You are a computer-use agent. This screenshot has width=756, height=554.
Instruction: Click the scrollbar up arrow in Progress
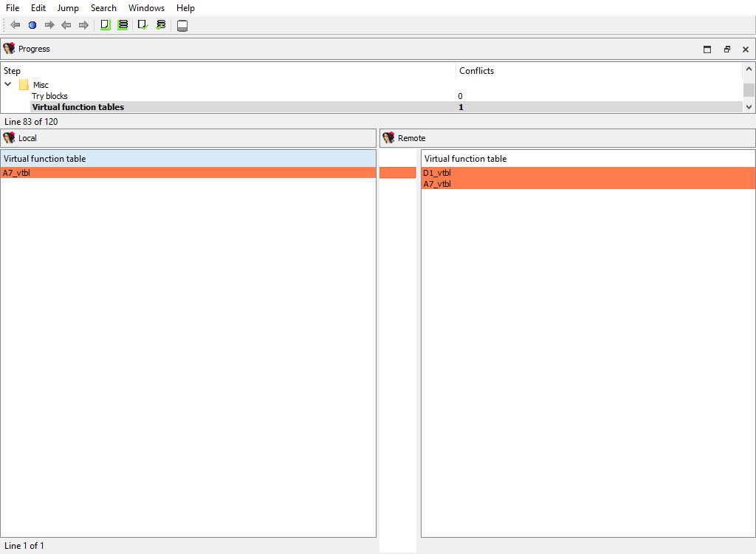(x=749, y=69)
